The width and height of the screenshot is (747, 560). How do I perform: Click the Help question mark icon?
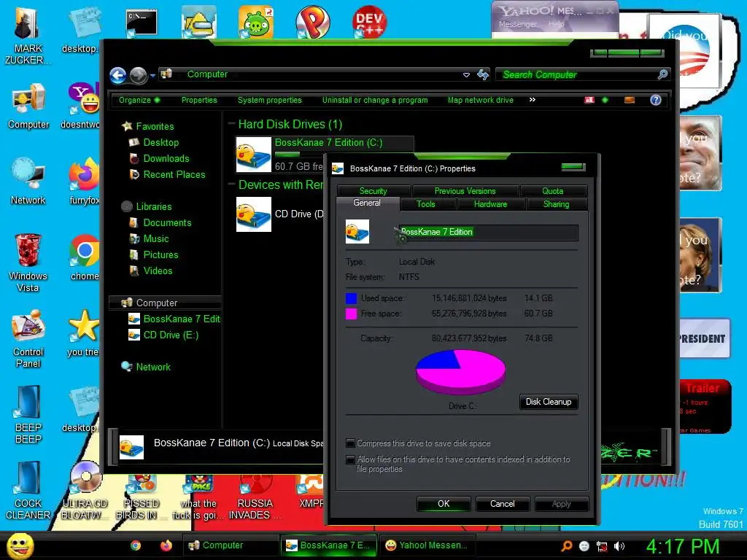pos(656,100)
